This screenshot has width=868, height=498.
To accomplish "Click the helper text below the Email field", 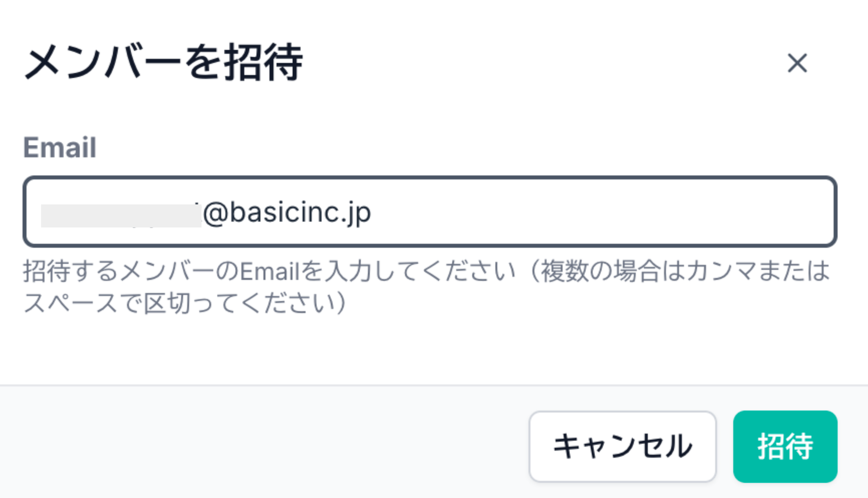I will [426, 287].
